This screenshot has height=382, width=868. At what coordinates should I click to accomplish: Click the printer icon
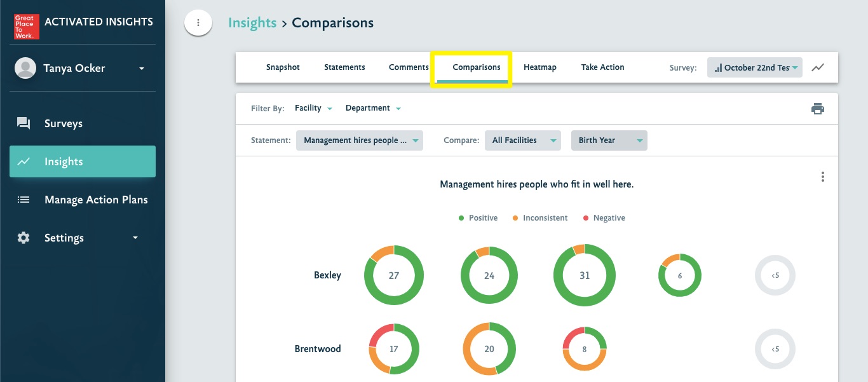coord(818,109)
